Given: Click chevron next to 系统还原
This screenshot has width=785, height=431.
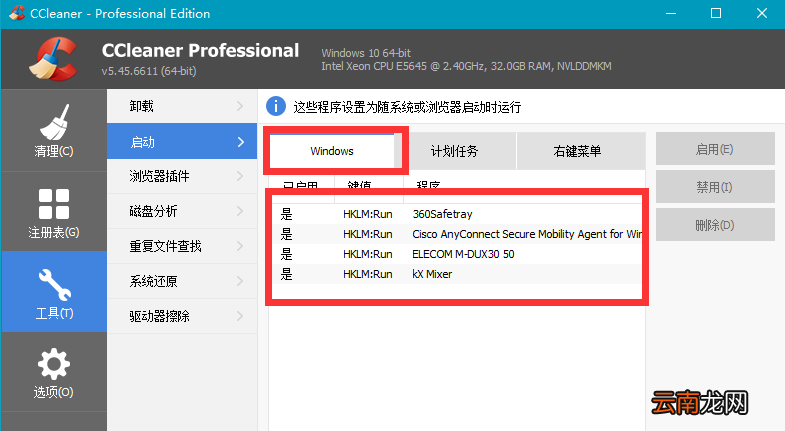Looking at the screenshot, I should [240, 281].
